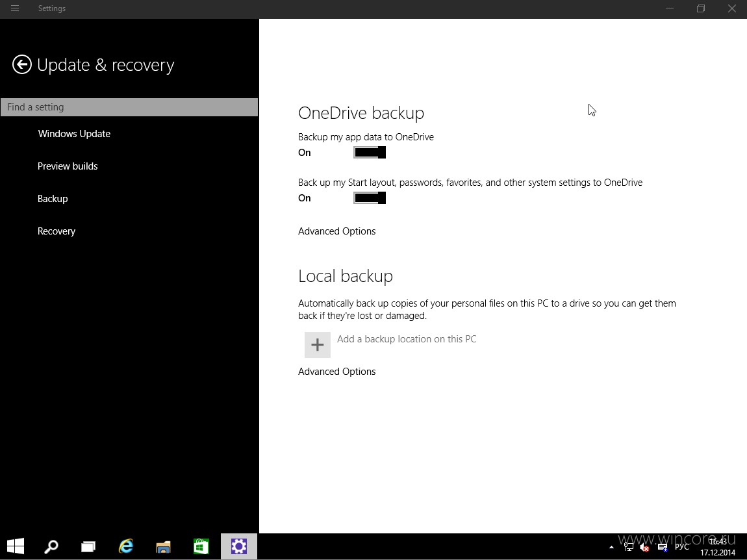Image resolution: width=747 pixels, height=560 pixels.
Task: Click the Add a backup location on this PC text
Action: coord(407,339)
